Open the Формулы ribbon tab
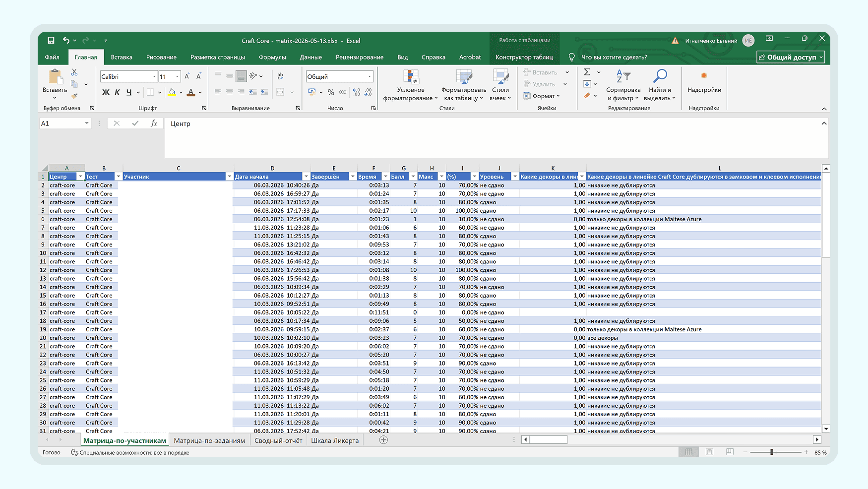Viewport: 868px width, 489px height. (x=272, y=57)
